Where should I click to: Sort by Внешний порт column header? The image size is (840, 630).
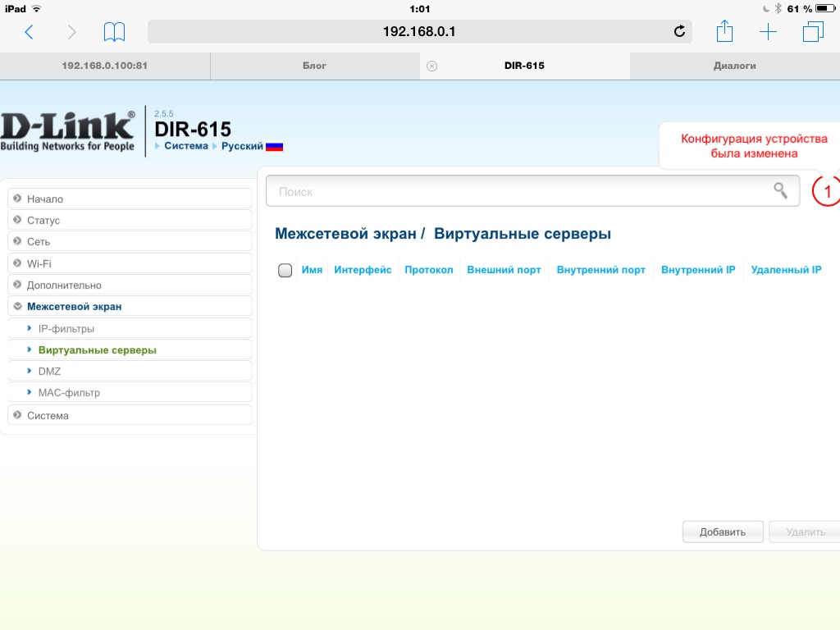coord(504,270)
